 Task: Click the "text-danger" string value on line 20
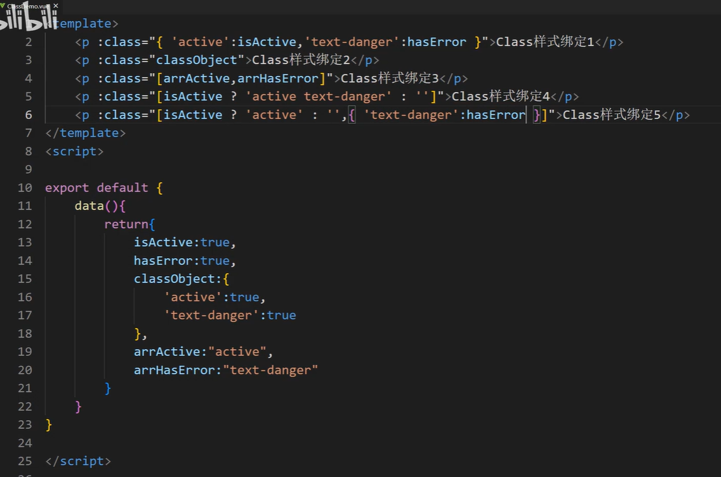click(x=270, y=370)
